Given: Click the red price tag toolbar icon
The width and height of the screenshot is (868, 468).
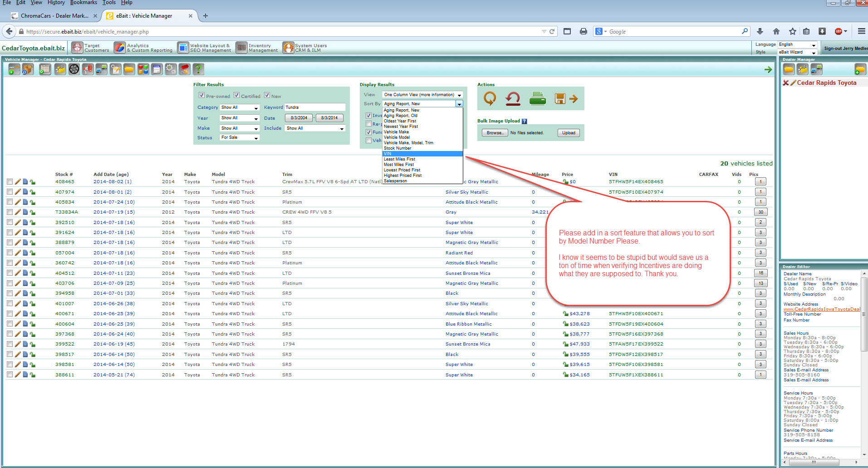Looking at the screenshot, I should (x=184, y=69).
